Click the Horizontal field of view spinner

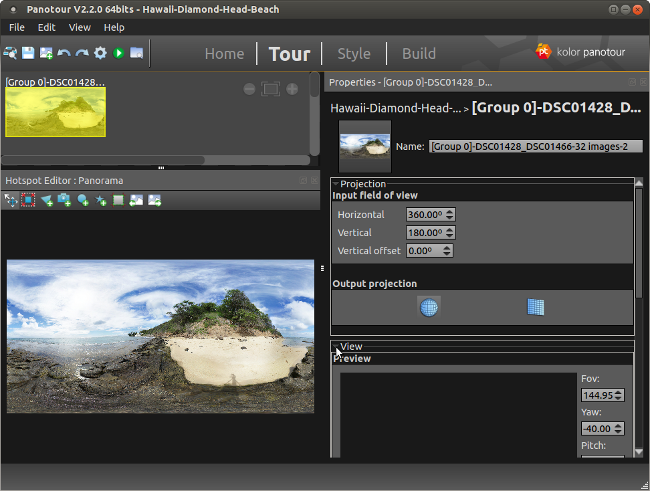430,215
